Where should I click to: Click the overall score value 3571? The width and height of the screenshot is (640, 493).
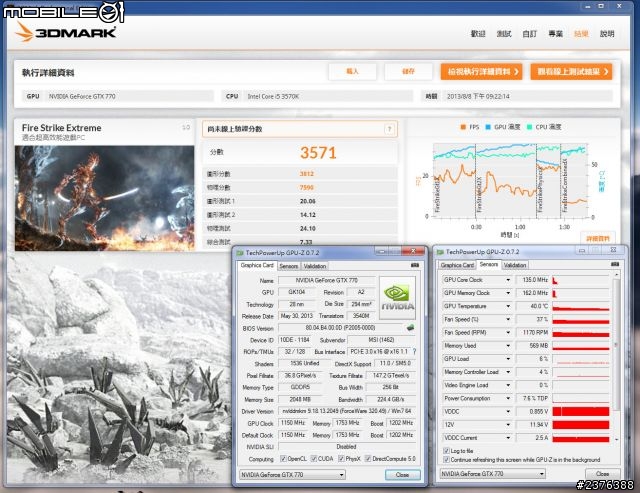click(318, 153)
